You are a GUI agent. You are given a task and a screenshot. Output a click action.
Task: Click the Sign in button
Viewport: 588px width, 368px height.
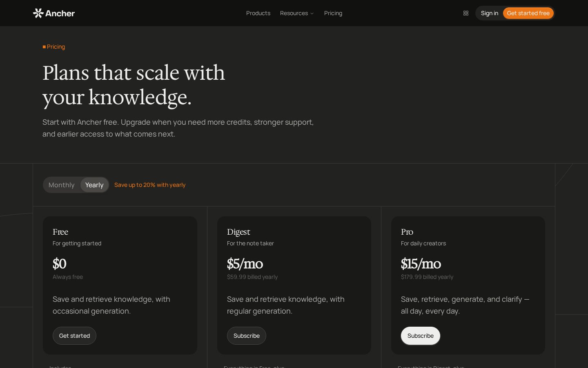(489, 13)
